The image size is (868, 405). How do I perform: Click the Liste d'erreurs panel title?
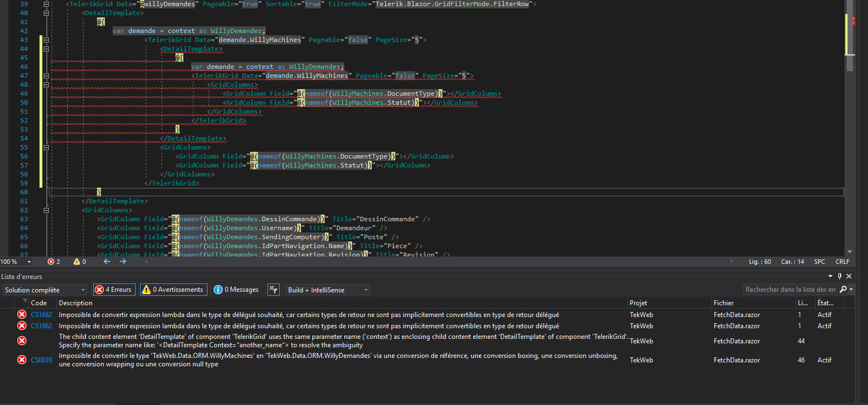coord(21,277)
